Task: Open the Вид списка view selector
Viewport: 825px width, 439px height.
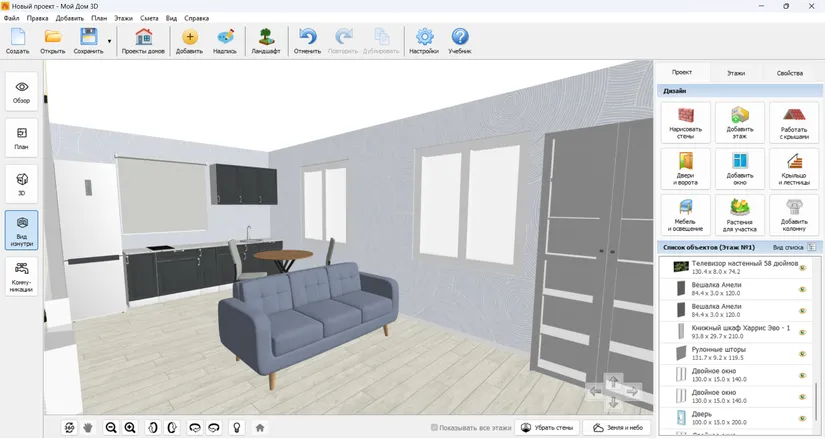Action: click(x=794, y=247)
